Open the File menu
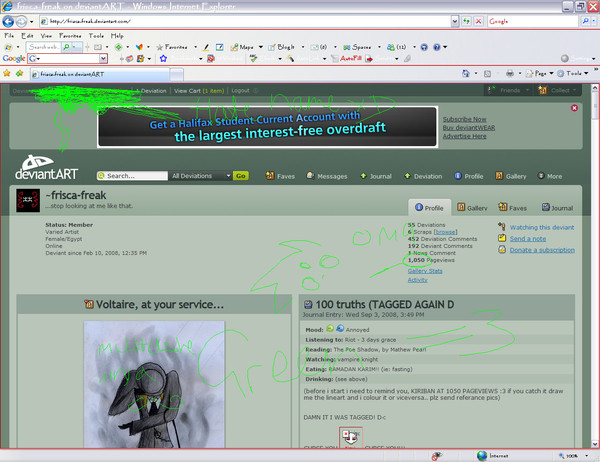The height and width of the screenshot is (462, 600). (9, 36)
